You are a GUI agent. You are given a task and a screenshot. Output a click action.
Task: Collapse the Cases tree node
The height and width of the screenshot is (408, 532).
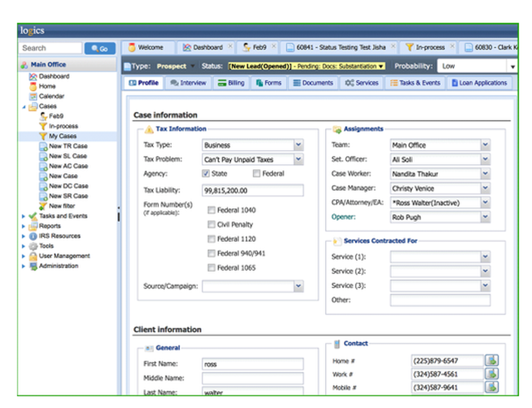pyautogui.click(x=24, y=107)
